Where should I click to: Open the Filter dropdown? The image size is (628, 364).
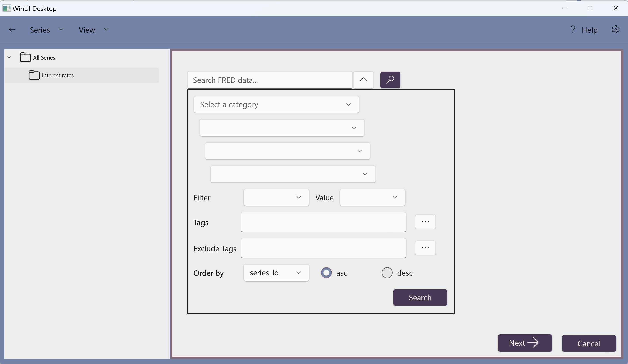click(x=276, y=197)
